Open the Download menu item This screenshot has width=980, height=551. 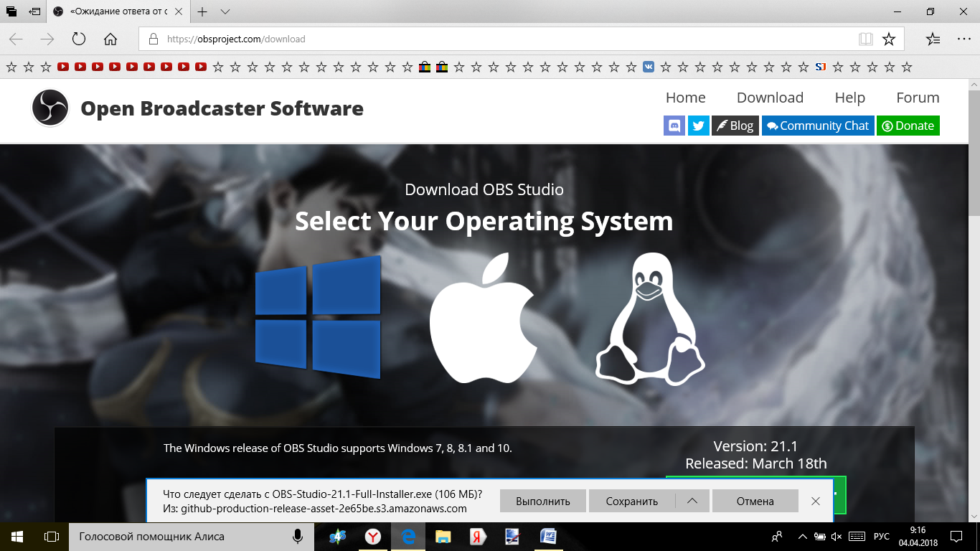coord(770,98)
